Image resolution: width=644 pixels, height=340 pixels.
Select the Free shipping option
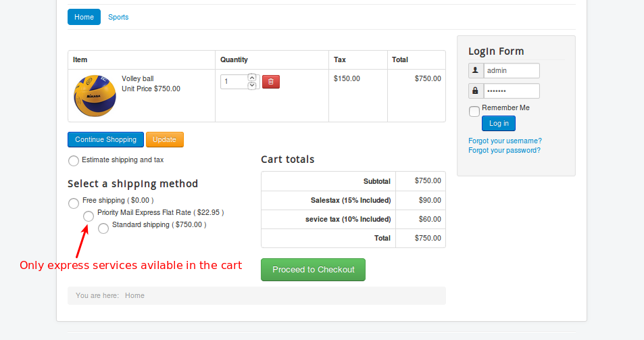point(74,203)
